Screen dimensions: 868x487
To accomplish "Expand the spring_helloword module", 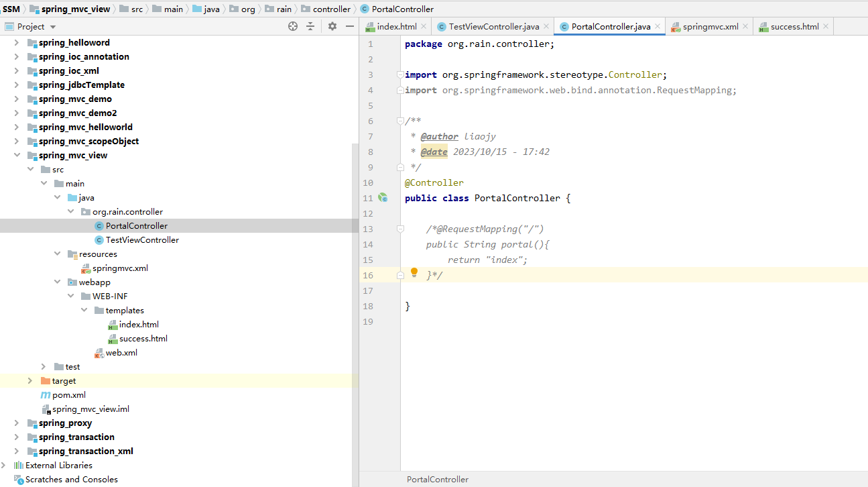I will coord(17,42).
